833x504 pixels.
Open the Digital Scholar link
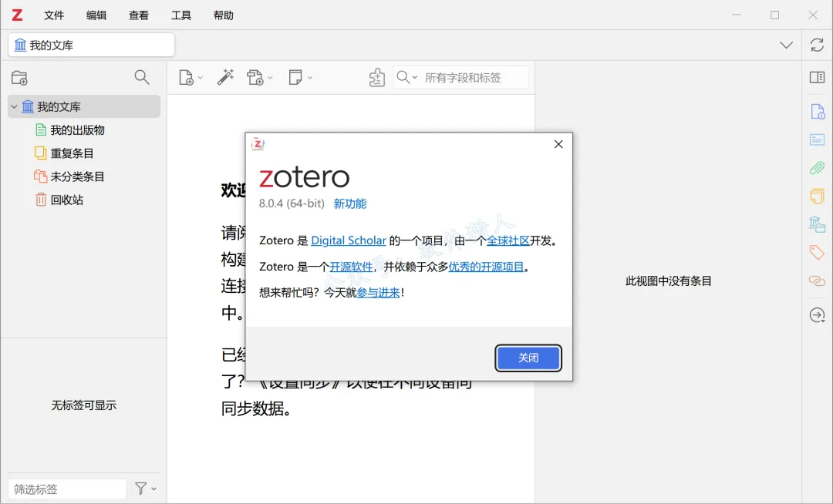pyautogui.click(x=349, y=240)
